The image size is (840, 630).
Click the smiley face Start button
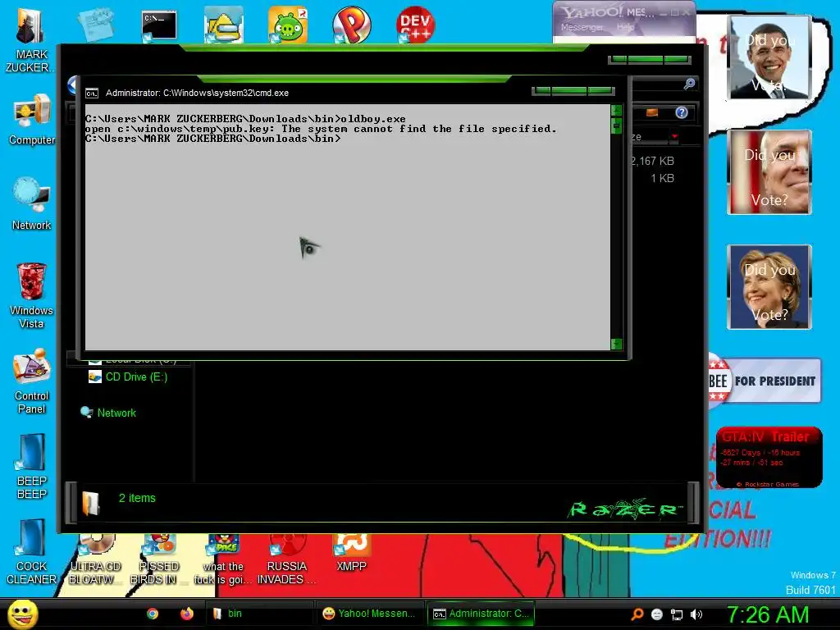(22, 614)
